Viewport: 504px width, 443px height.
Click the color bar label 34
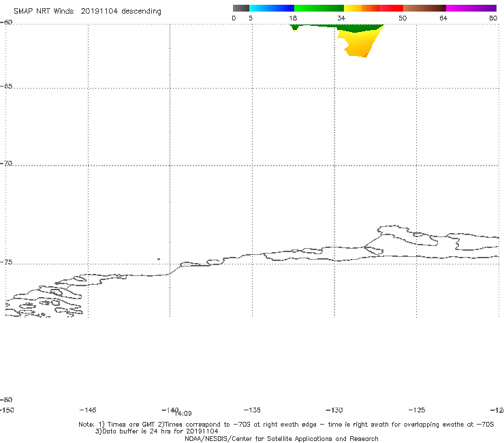[x=341, y=18]
